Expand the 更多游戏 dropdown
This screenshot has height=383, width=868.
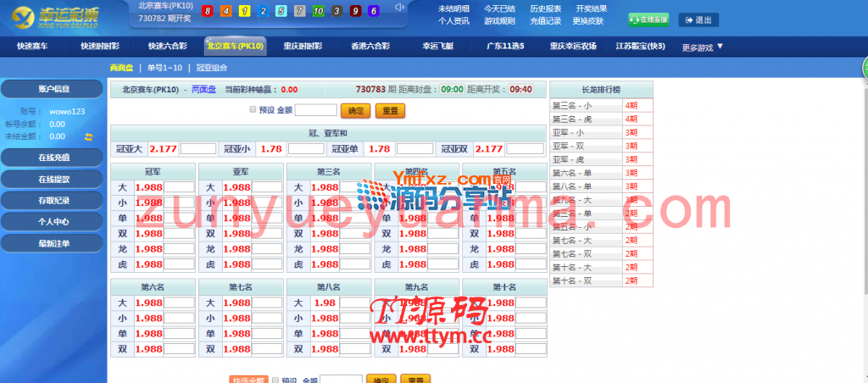tap(703, 47)
